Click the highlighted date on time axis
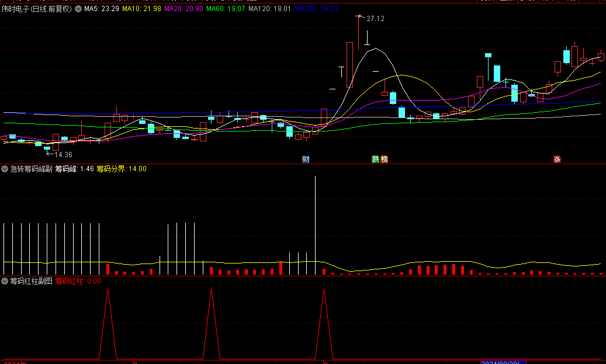The image size is (606, 364). pos(500,363)
